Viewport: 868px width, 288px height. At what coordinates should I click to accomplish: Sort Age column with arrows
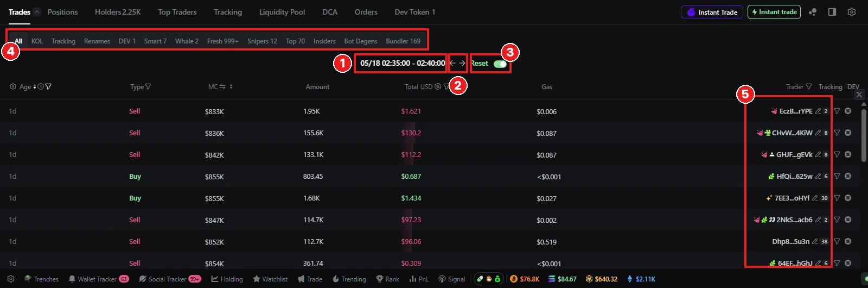35,86
